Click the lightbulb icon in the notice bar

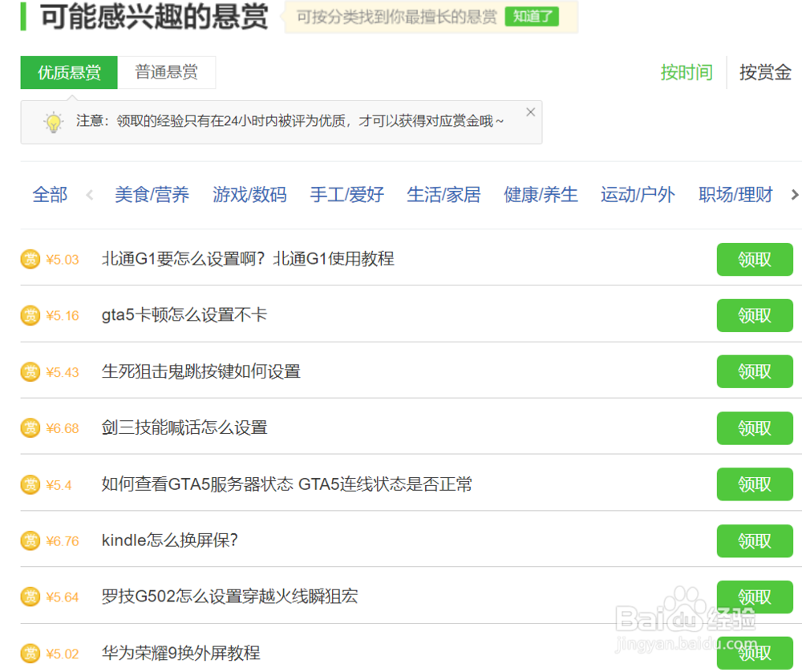click(53, 122)
